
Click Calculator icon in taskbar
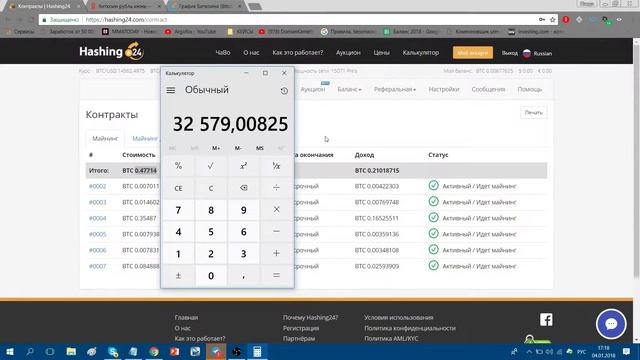click(x=257, y=351)
